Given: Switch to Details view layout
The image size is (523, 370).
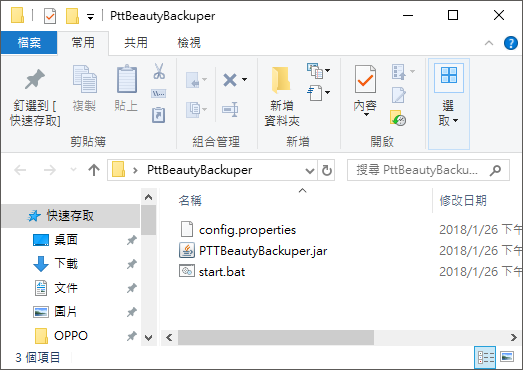Looking at the screenshot, I should (485, 357).
